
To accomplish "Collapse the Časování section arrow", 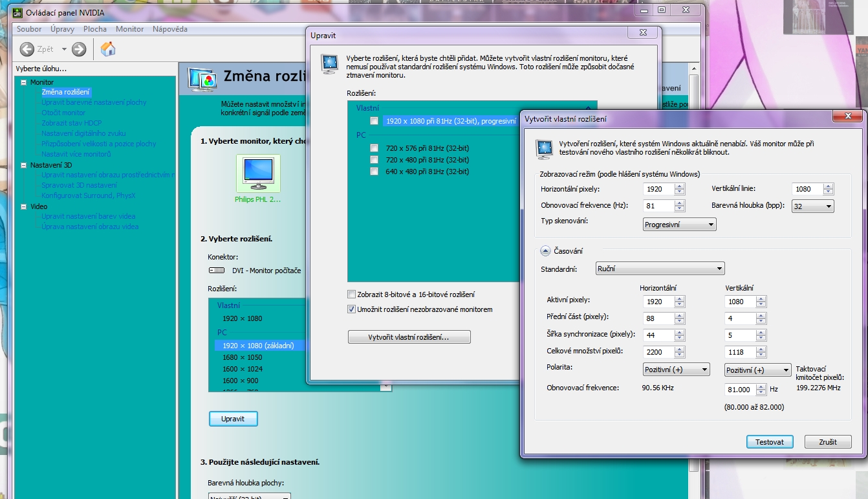I will (x=545, y=251).
